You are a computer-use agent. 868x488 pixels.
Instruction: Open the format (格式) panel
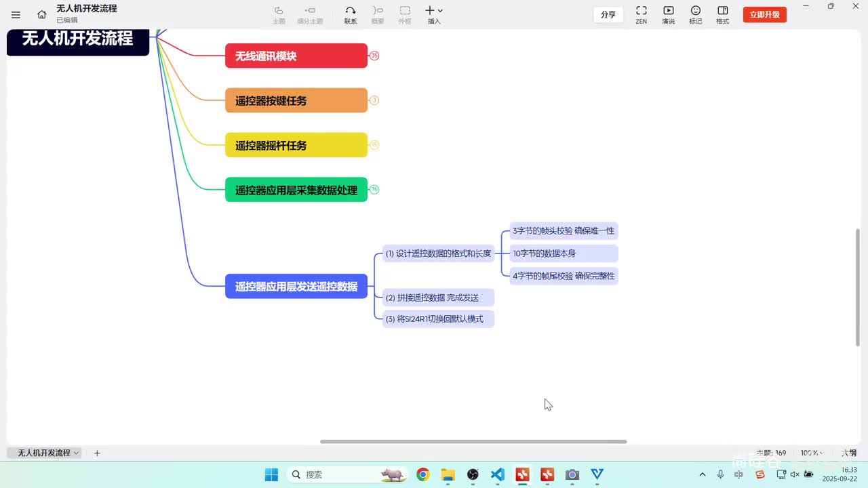723,14
